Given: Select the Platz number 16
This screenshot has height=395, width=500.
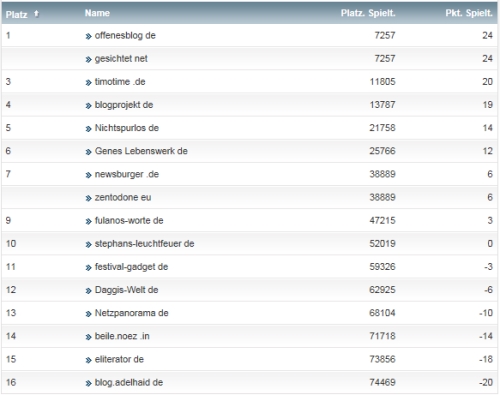Looking at the screenshot, I should coord(11,382).
